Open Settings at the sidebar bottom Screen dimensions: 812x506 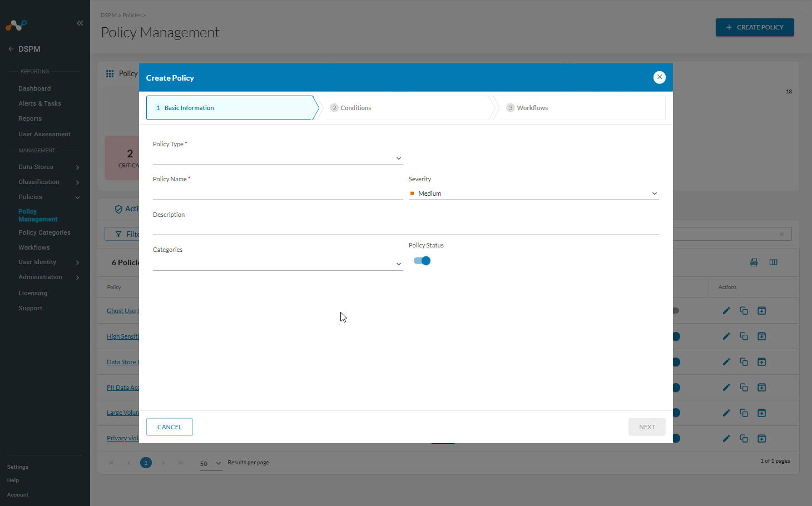(18, 467)
